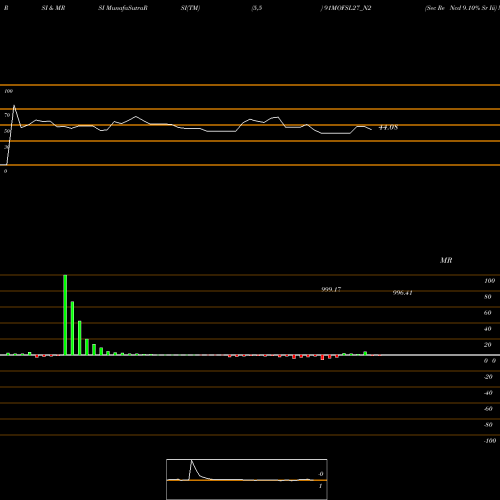
Task: Click the 996.41 price label
Action: pos(402,293)
